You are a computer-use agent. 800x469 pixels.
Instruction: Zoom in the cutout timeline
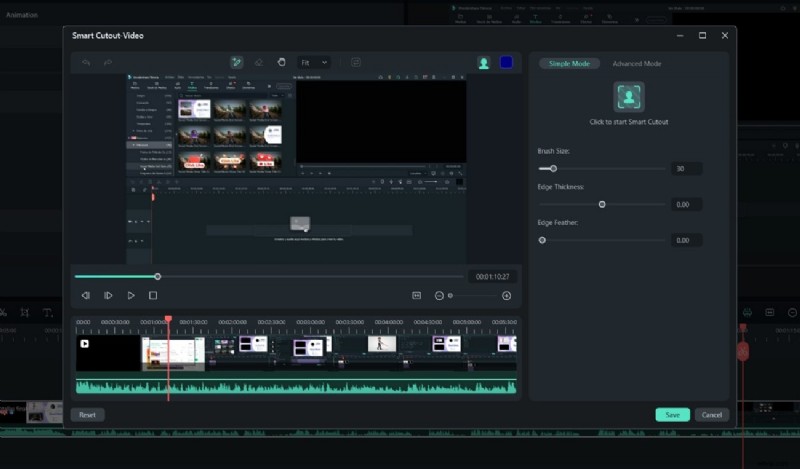[x=507, y=295]
